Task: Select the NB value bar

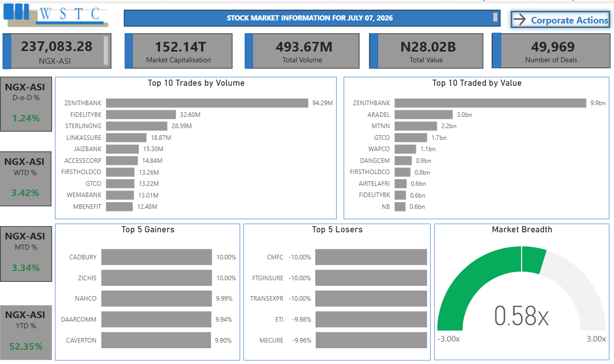Action: 400,207
